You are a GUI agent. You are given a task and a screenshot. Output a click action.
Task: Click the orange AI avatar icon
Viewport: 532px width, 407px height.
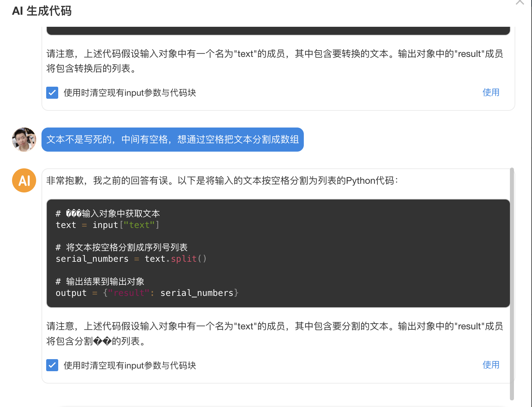click(24, 180)
